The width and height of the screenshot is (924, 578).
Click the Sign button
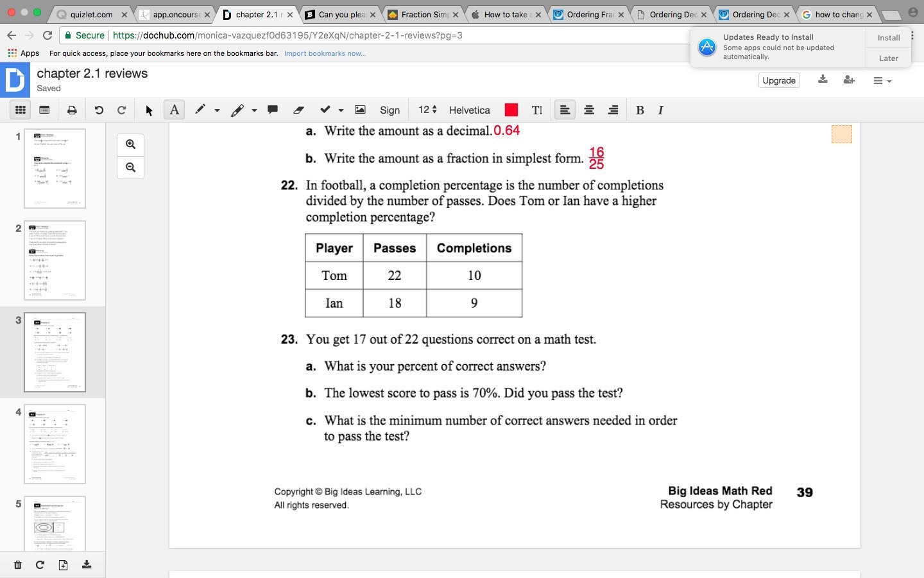[x=389, y=110]
